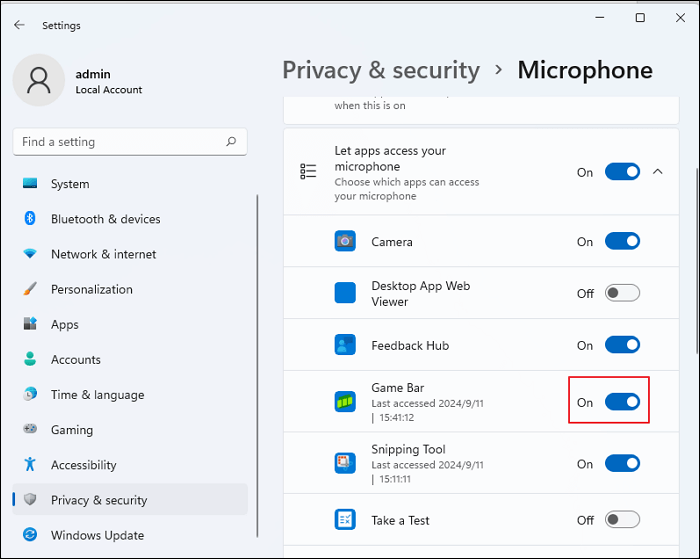
Task: Click the back arrow in title bar
Action: pyautogui.click(x=19, y=25)
